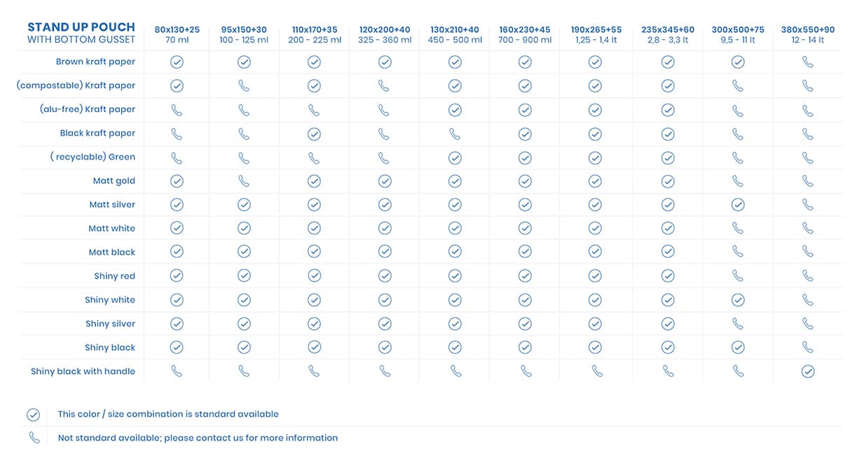868x465 pixels.
Task: Click phone icon for compostable Kraft paper 95x150+30
Action: pos(244,86)
